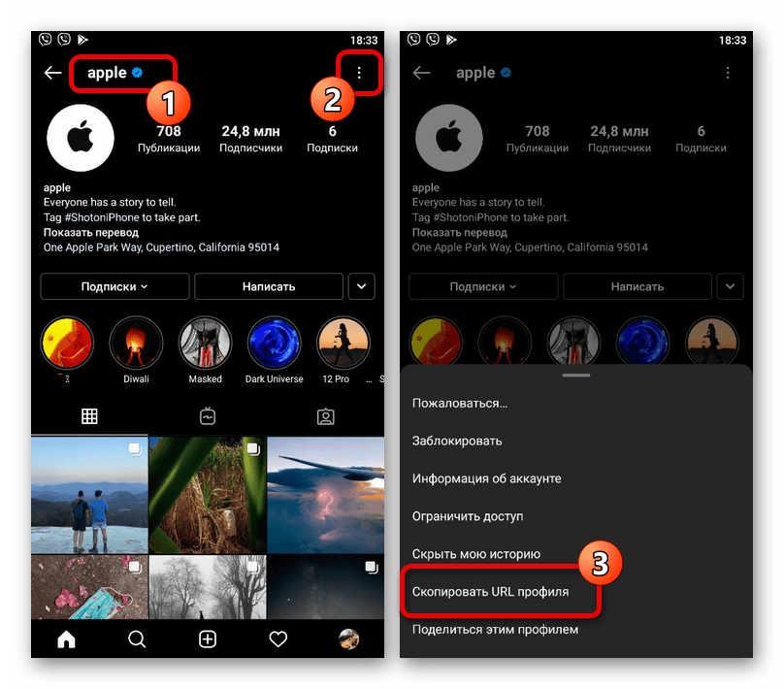Tap #ShotoniPhone hashtag in left screen bio
Image resolution: width=784 pixels, height=689 pixels.
[x=102, y=217]
